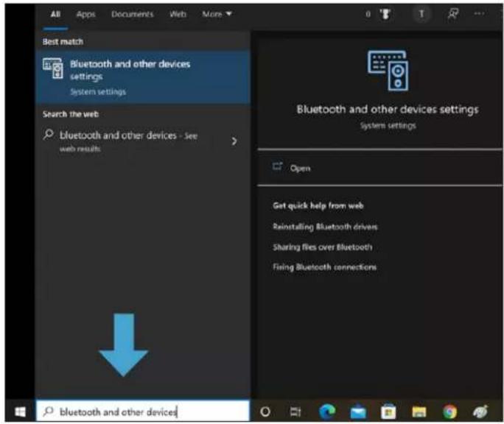Click the large Bluetooth devices icon in preview

[x=388, y=71]
